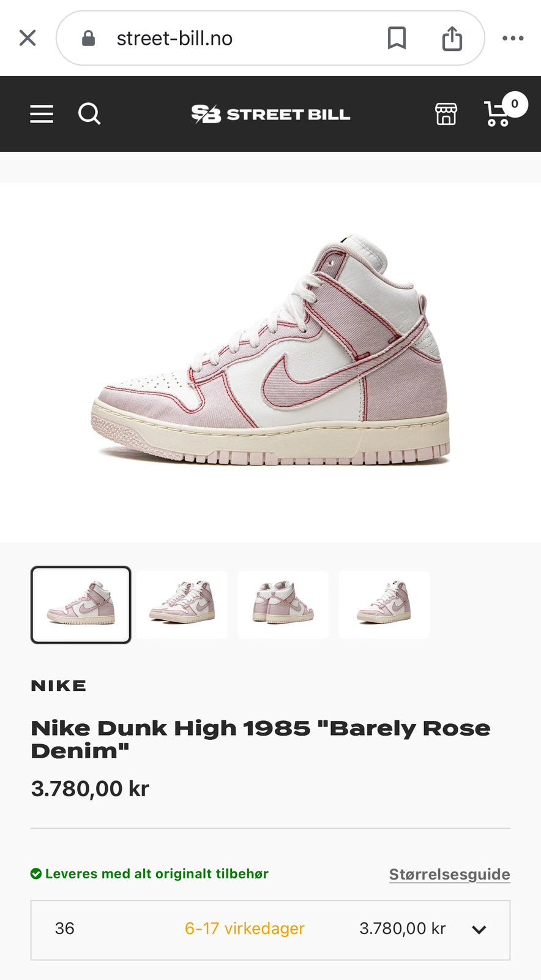Open site search with magnifier icon
Viewport: 541px width, 980px height.
point(89,114)
